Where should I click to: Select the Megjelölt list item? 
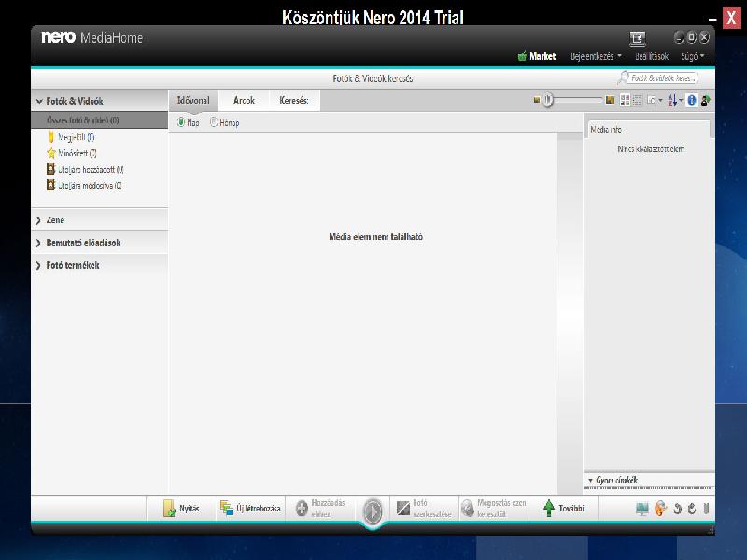77,137
